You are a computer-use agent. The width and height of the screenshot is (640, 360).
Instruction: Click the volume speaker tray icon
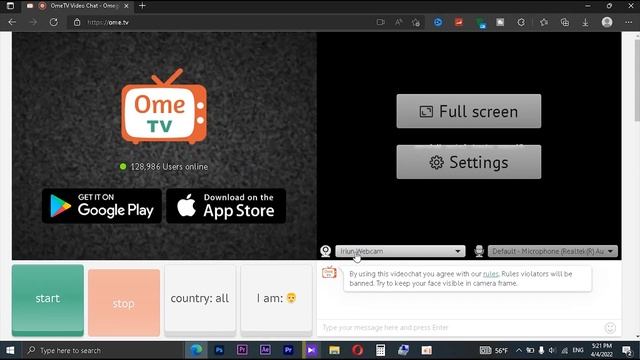552,350
